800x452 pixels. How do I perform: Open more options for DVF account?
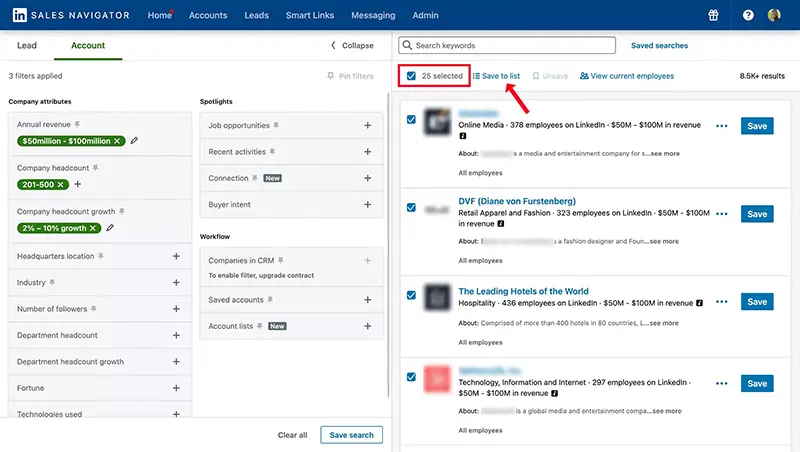[721, 214]
